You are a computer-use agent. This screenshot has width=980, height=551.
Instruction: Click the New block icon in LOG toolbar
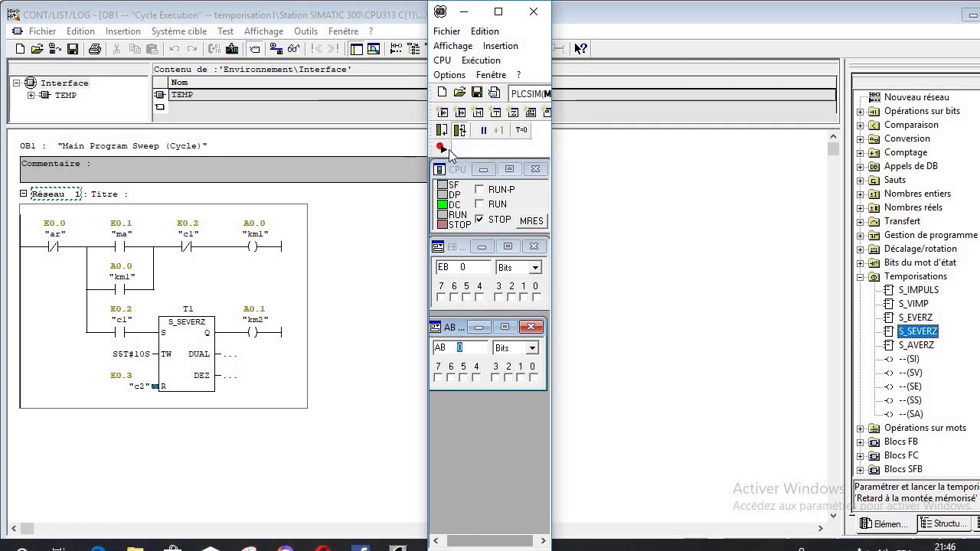pyautogui.click(x=20, y=49)
